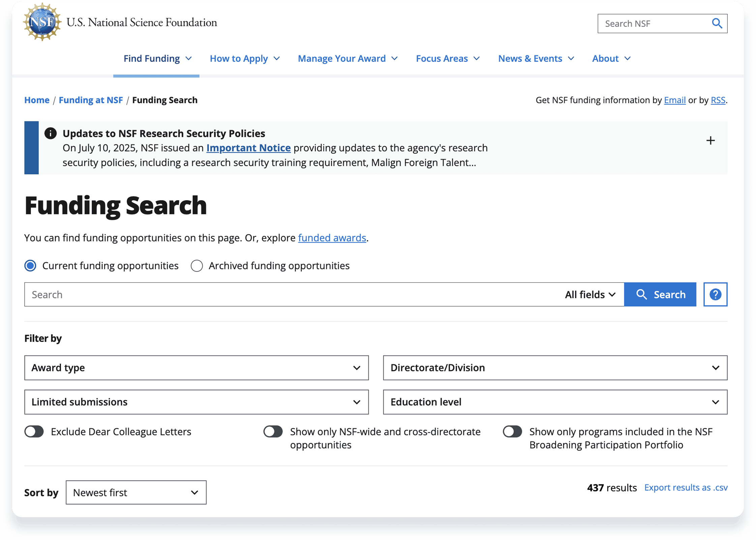Viewport: 756px width, 540px height.
Task: Click the magnifier icon in Search NSF box
Action: [x=717, y=24]
